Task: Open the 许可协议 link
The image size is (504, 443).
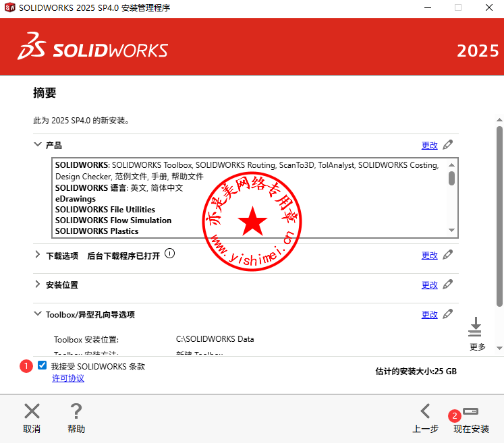Action: pyautogui.click(x=68, y=378)
